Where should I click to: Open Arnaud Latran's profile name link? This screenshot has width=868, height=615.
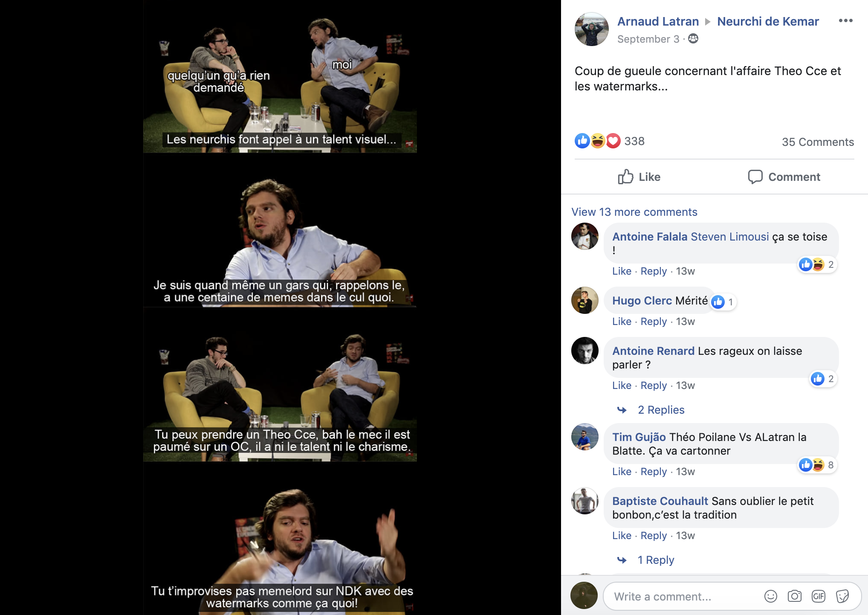pyautogui.click(x=658, y=21)
